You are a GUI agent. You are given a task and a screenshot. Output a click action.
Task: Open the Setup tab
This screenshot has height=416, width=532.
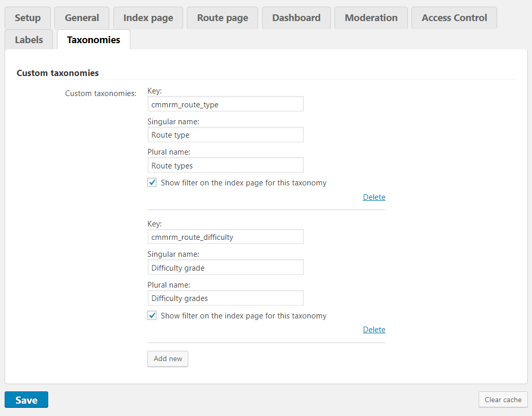pos(28,18)
